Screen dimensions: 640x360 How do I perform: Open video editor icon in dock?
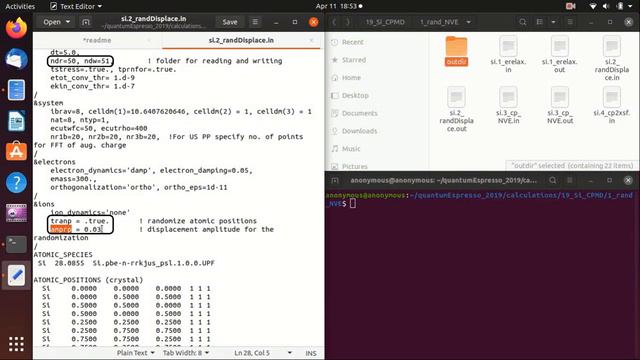click(16, 213)
